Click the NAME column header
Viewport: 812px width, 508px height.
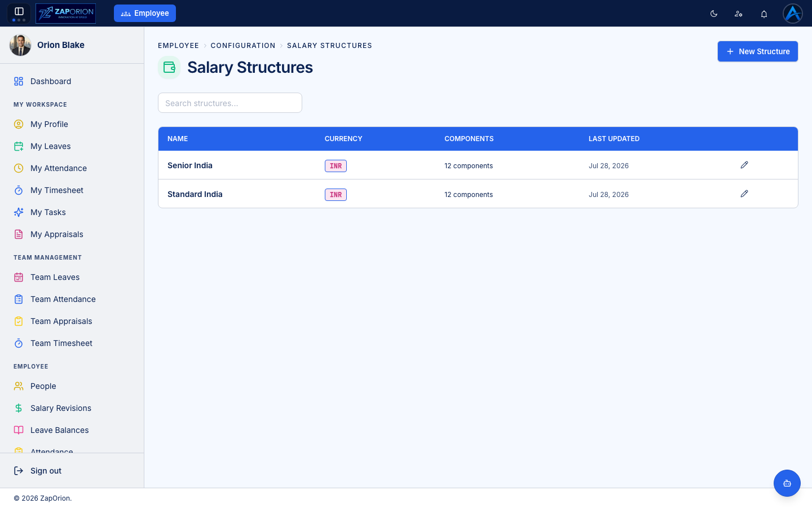pyautogui.click(x=178, y=139)
